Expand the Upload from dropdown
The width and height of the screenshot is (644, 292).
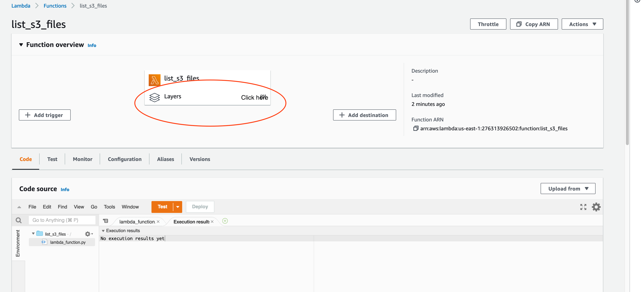pos(568,189)
